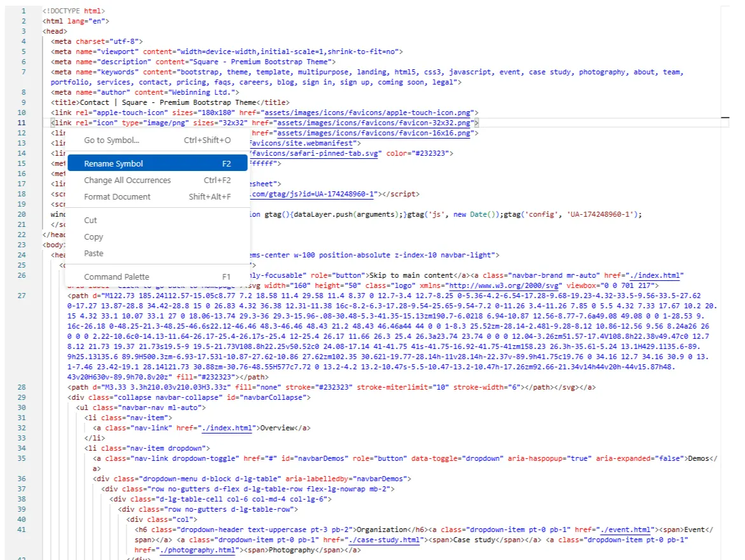The image size is (745, 560).
Task: Click "Skip to main content" text
Action: coord(411,275)
